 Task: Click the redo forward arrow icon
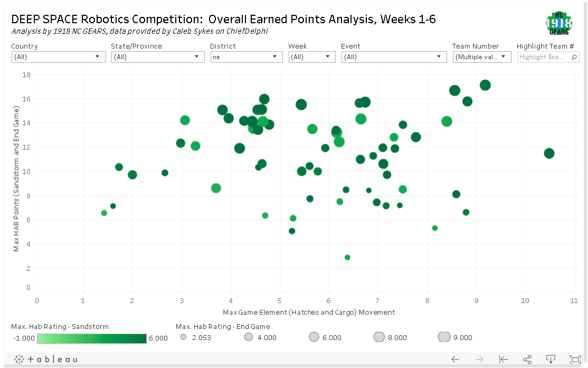tap(479, 360)
